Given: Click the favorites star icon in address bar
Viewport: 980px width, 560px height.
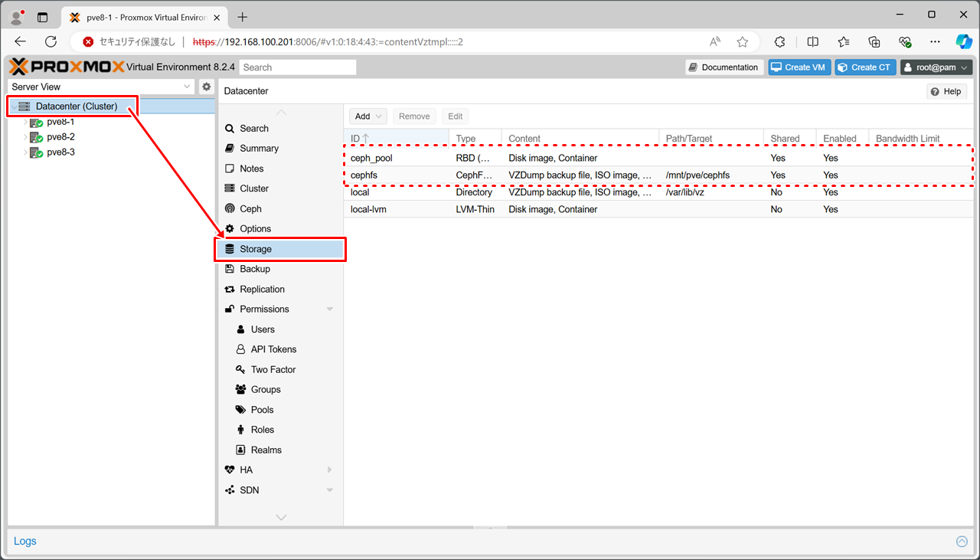Looking at the screenshot, I should 742,42.
